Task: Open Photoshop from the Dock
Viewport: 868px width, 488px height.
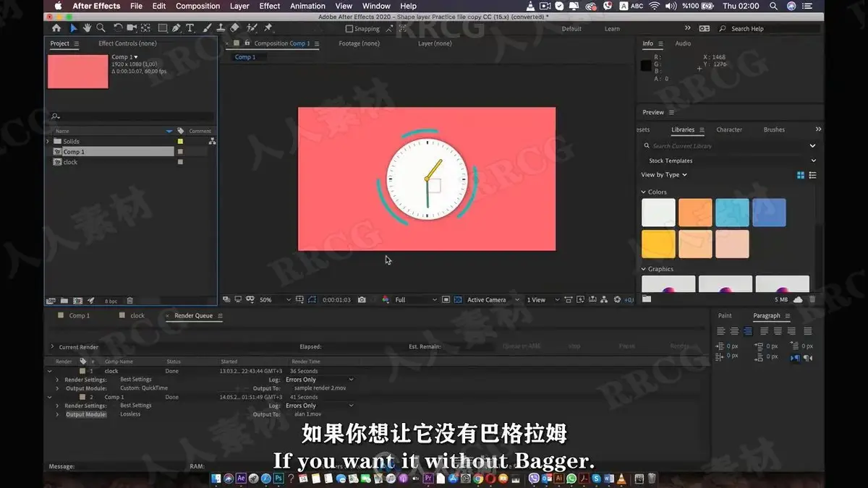Action: [277, 479]
